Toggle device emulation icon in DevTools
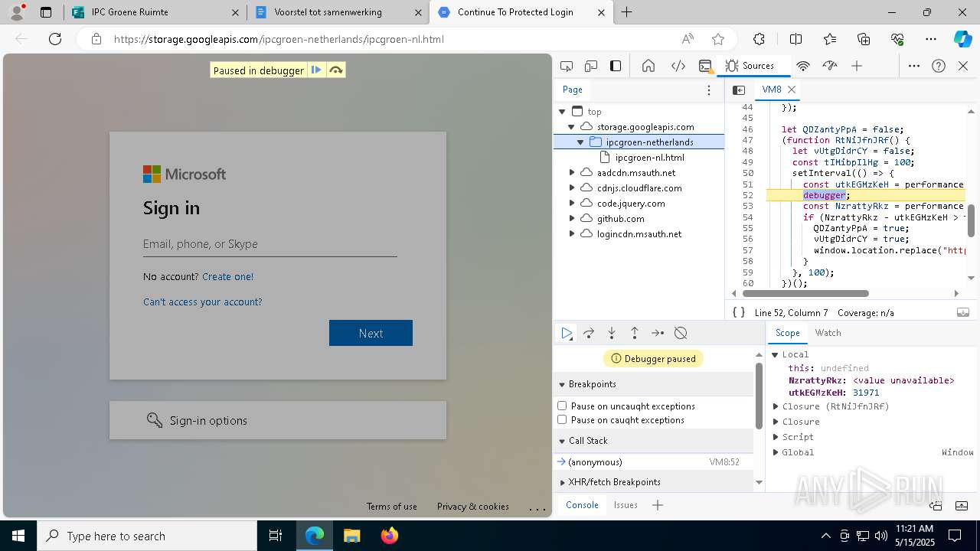 point(591,66)
